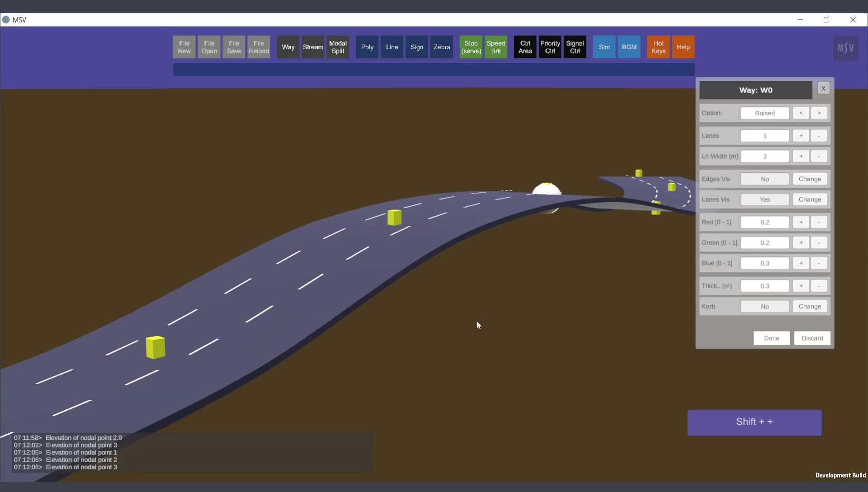Select the Way tool in toolbar

288,47
